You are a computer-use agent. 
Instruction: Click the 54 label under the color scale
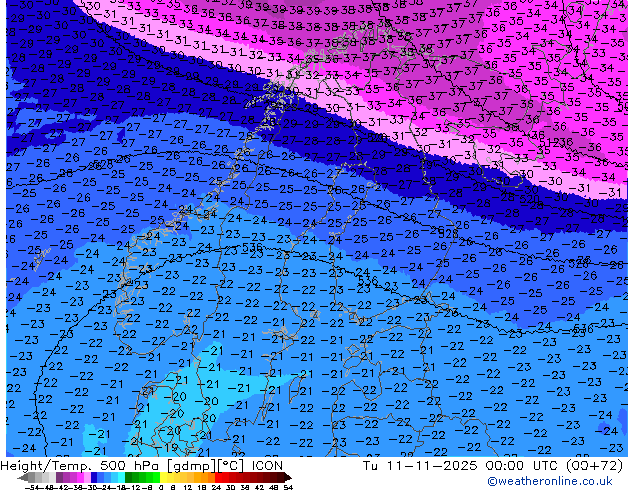point(288,487)
